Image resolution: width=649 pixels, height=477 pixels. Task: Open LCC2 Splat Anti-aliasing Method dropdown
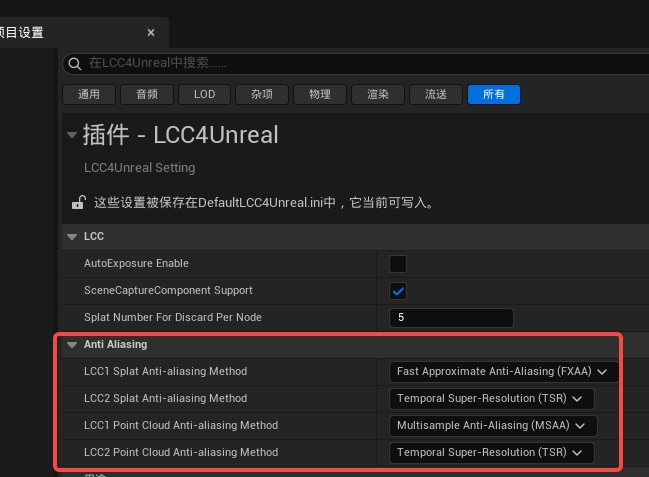click(x=492, y=398)
